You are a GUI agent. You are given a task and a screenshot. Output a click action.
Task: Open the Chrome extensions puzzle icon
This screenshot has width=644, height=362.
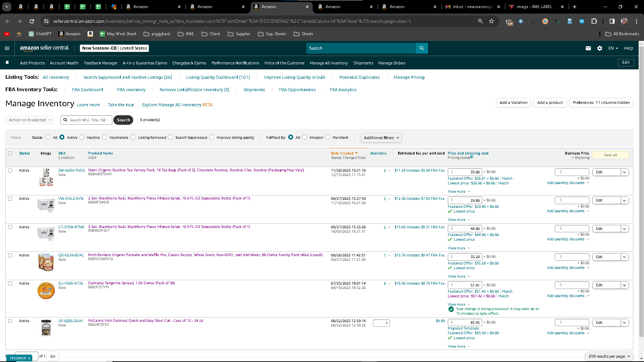pyautogui.click(x=594, y=21)
